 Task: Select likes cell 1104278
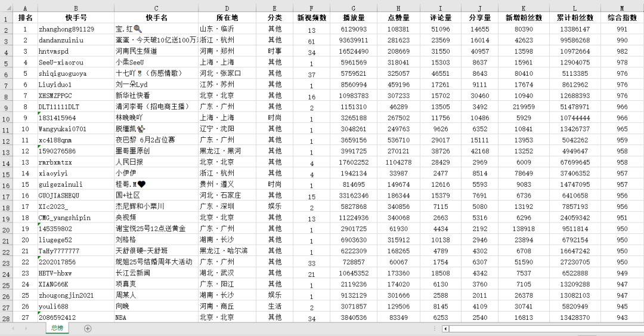pyautogui.click(x=398, y=162)
